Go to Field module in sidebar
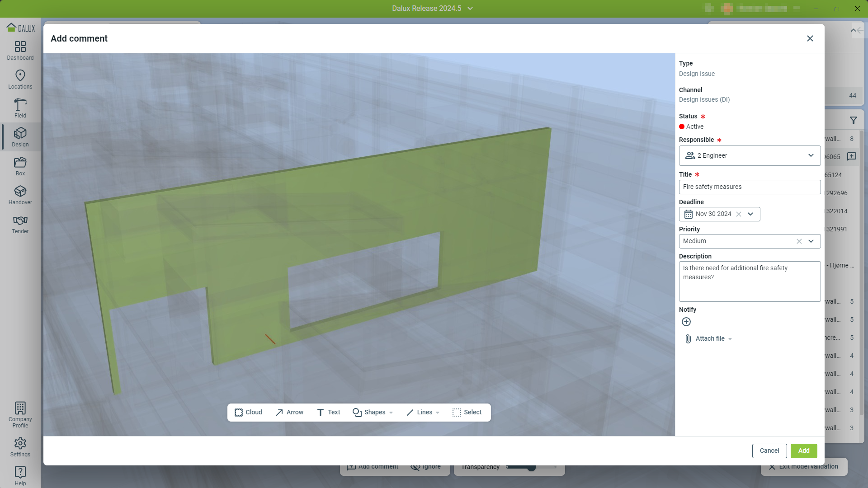 pos(20,108)
